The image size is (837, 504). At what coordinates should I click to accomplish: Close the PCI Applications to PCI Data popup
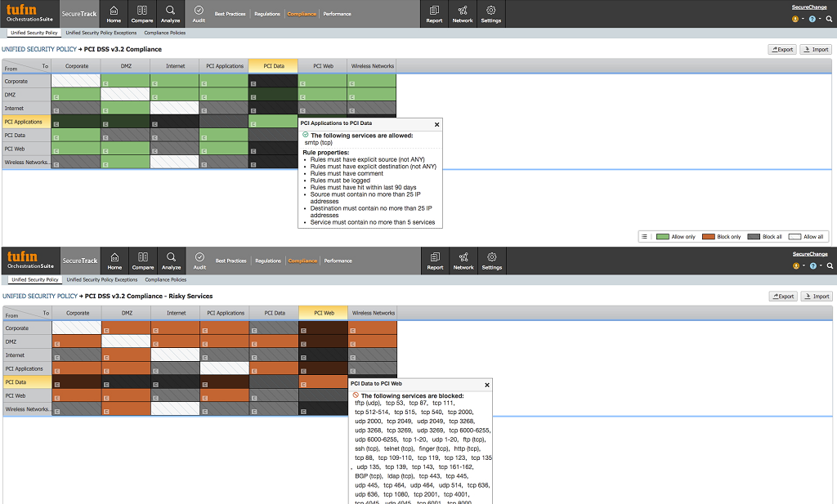(x=436, y=125)
